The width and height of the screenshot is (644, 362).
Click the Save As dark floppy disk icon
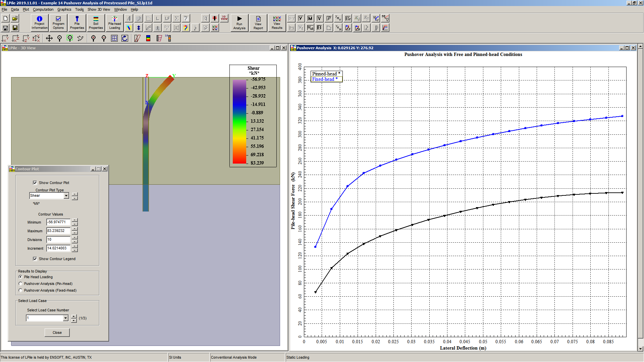[15, 28]
